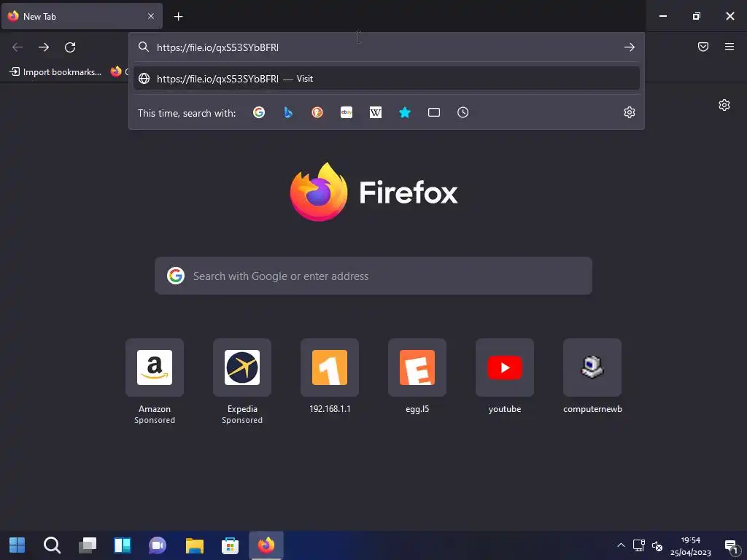Search this time with DuckDuckGo
747x560 pixels.
[x=317, y=112]
